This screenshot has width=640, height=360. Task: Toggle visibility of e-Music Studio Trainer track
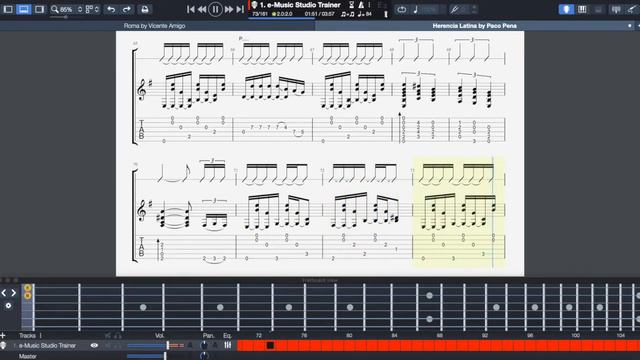tap(94, 346)
